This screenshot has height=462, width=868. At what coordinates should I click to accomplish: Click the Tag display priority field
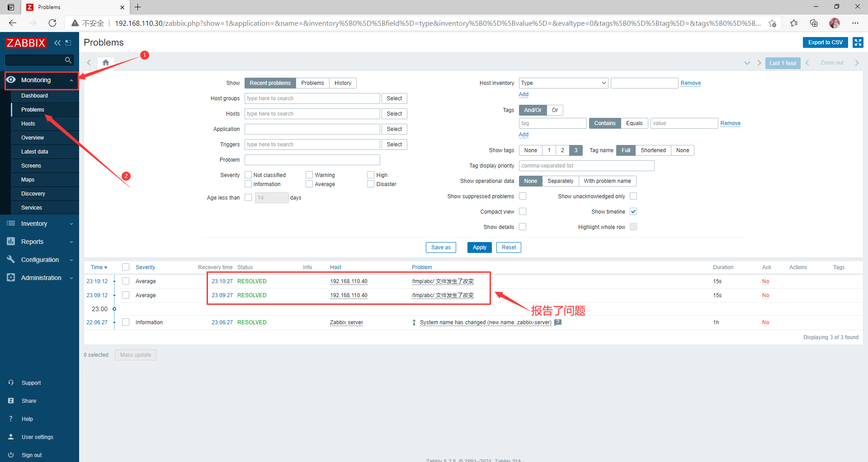[x=586, y=166]
